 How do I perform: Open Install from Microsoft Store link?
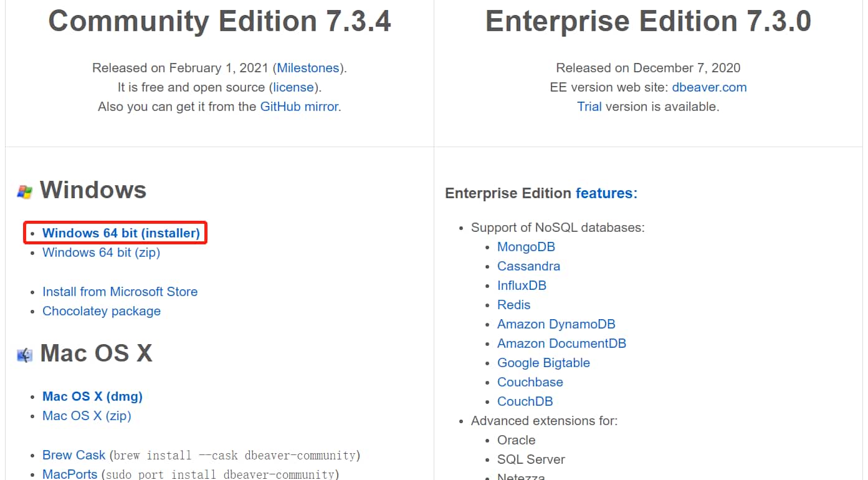(x=120, y=292)
